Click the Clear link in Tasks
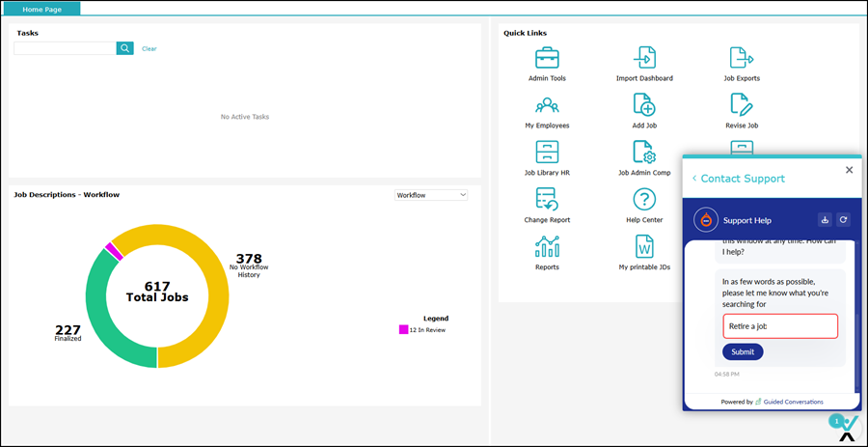The image size is (868, 447). [149, 48]
